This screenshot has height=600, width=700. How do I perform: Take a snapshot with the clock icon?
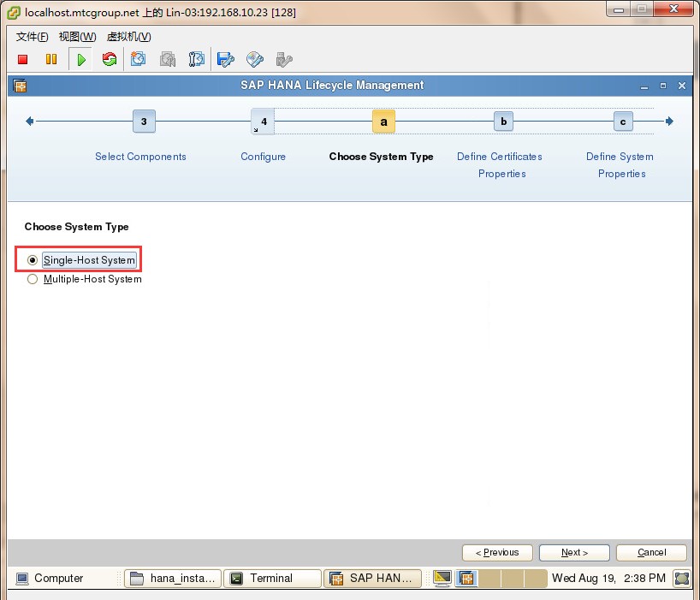pyautogui.click(x=138, y=59)
